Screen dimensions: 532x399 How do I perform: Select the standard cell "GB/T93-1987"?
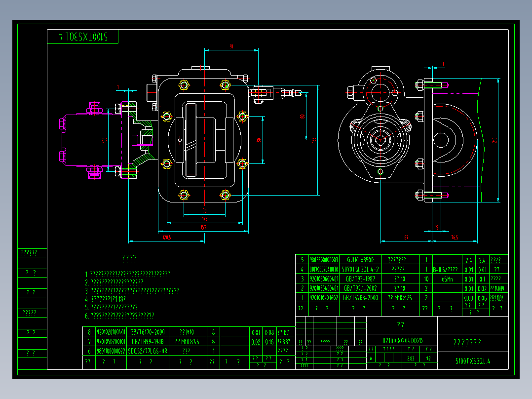(x=360, y=279)
